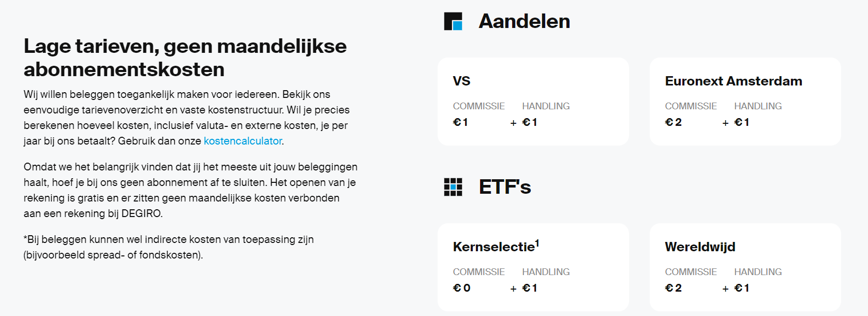Image resolution: width=868 pixels, height=316 pixels.
Task: Select the VS card title
Action: (461, 81)
